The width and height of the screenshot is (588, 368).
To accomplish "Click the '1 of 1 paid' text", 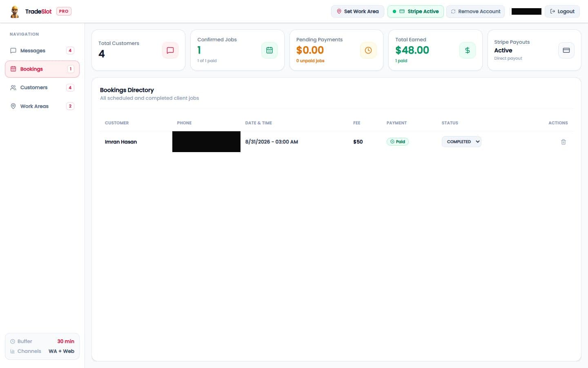I will pyautogui.click(x=207, y=61).
